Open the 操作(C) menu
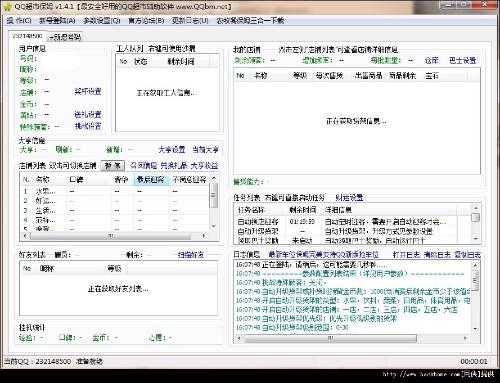500x383 pixels. click(19, 21)
